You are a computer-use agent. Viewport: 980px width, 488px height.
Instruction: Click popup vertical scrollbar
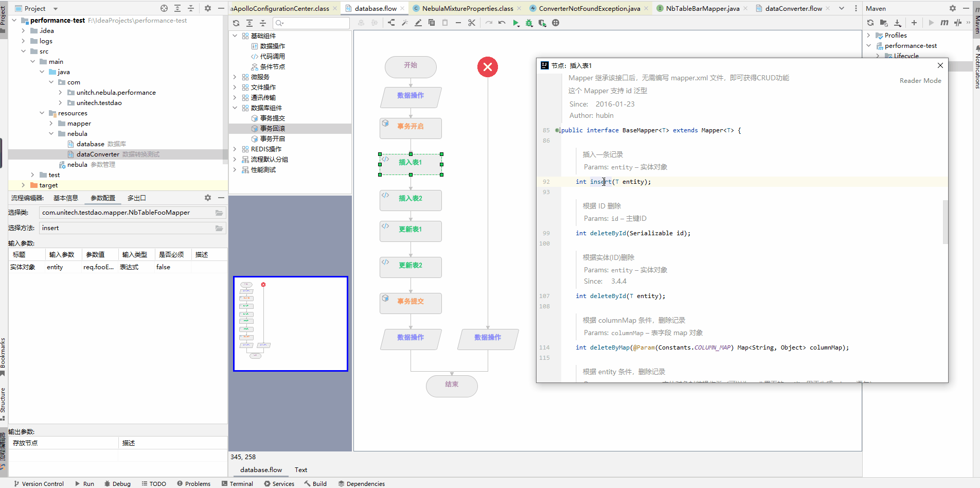(x=945, y=222)
